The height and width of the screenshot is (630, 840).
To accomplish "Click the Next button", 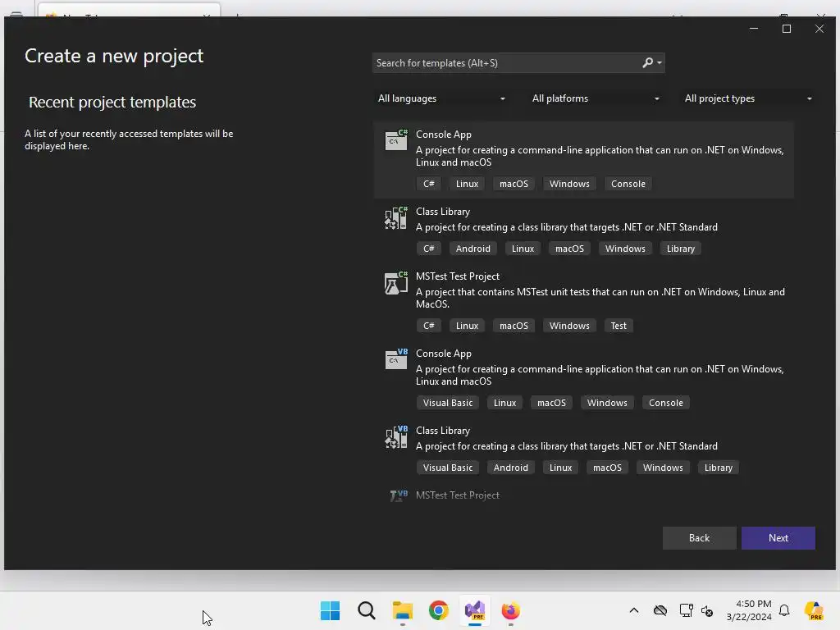I will tap(778, 538).
